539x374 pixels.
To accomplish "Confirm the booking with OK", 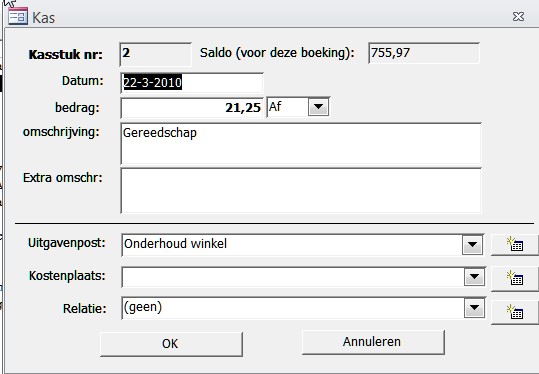I will [x=171, y=344].
